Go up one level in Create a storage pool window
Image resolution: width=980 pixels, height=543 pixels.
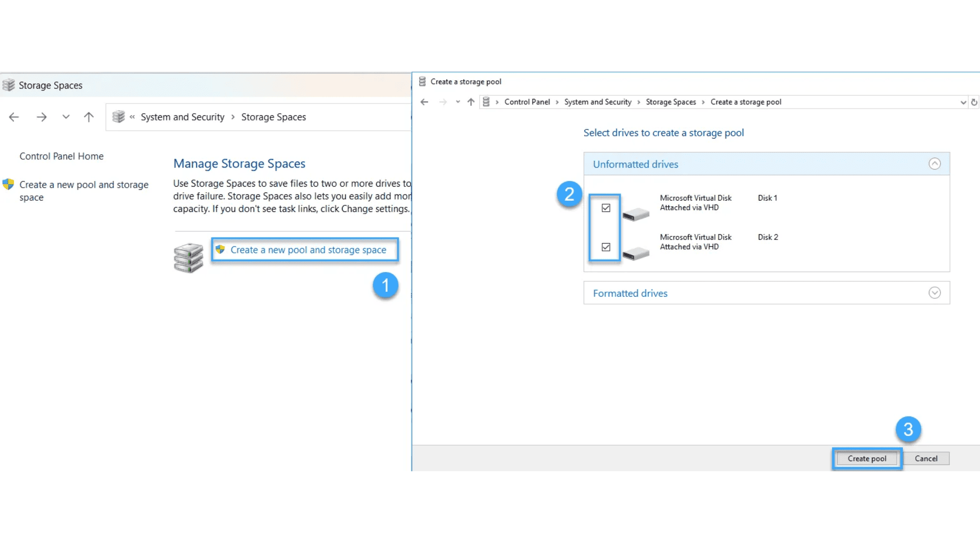click(x=470, y=102)
